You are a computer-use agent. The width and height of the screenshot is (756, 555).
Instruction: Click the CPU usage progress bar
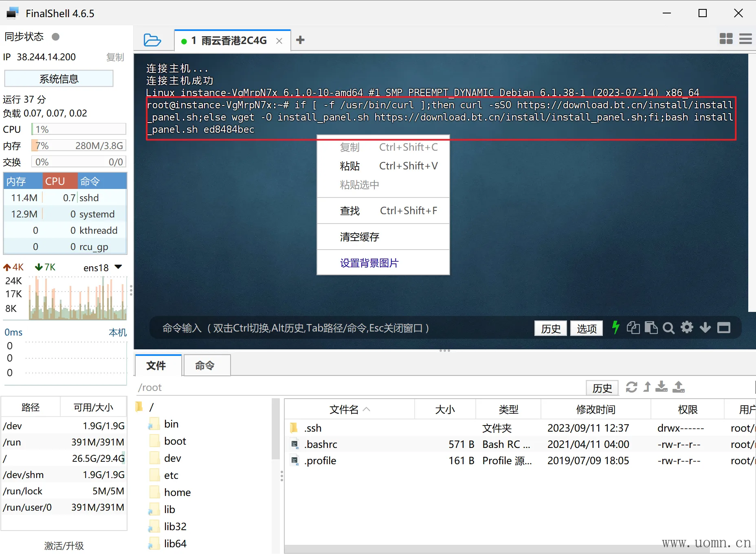79,129
